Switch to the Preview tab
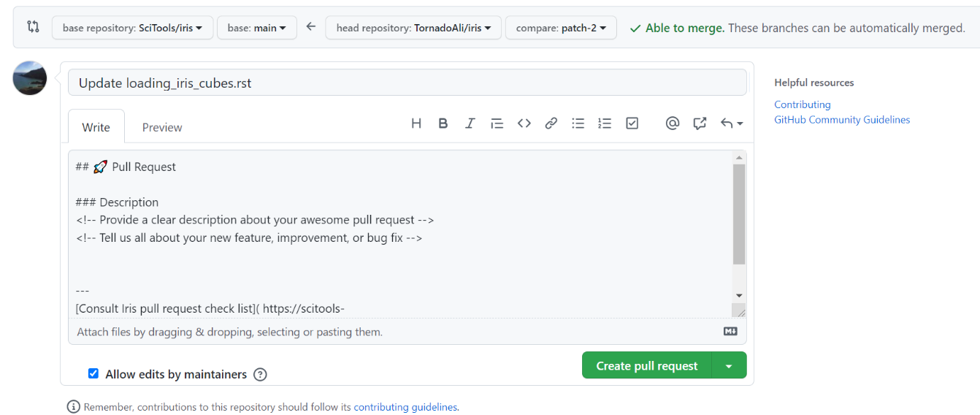The height and width of the screenshot is (415, 980). 162,127
